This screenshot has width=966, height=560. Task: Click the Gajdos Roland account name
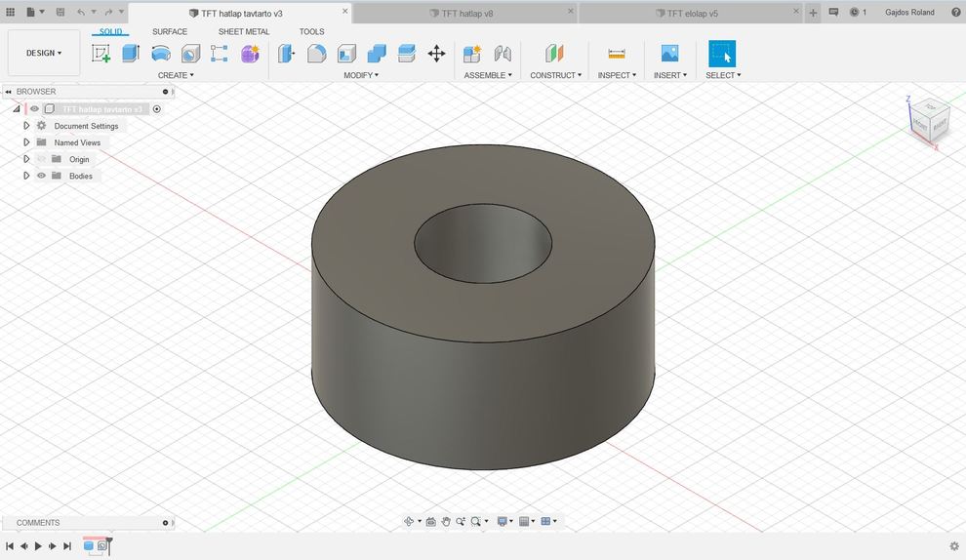coord(909,13)
